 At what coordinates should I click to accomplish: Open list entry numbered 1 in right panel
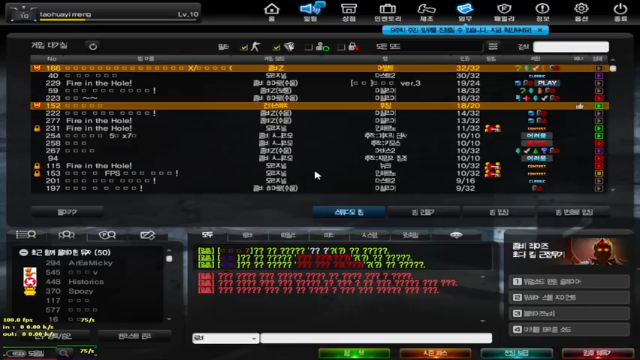[x=569, y=281]
